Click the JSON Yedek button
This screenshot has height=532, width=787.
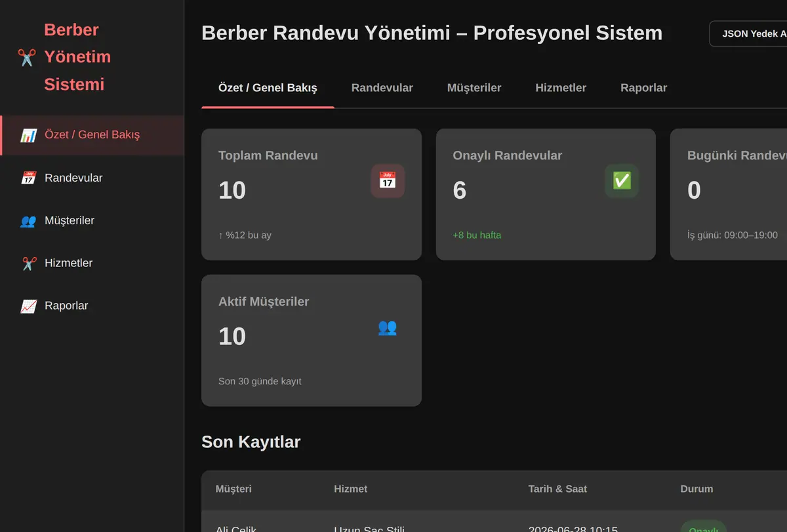click(748, 33)
